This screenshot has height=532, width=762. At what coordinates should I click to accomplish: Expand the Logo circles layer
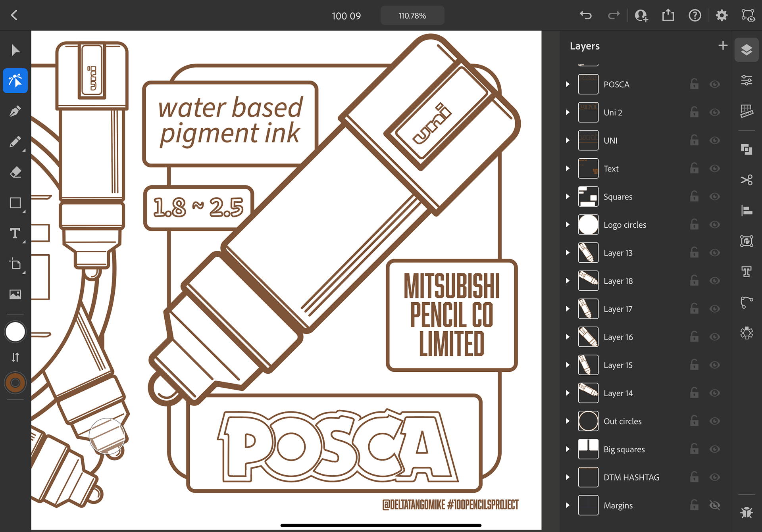click(x=568, y=225)
